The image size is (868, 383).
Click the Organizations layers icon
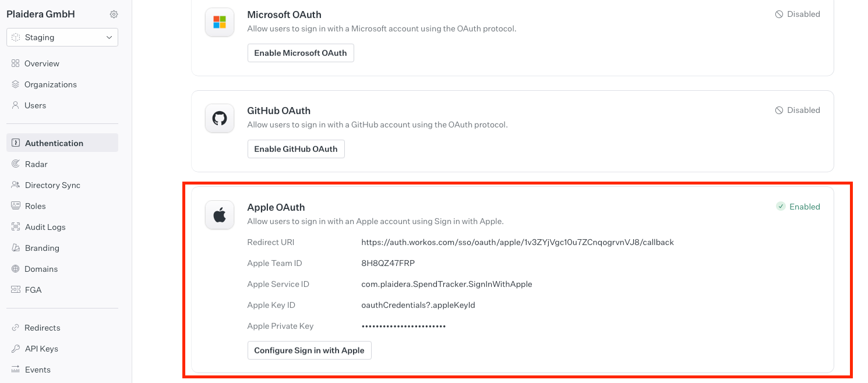click(x=16, y=84)
